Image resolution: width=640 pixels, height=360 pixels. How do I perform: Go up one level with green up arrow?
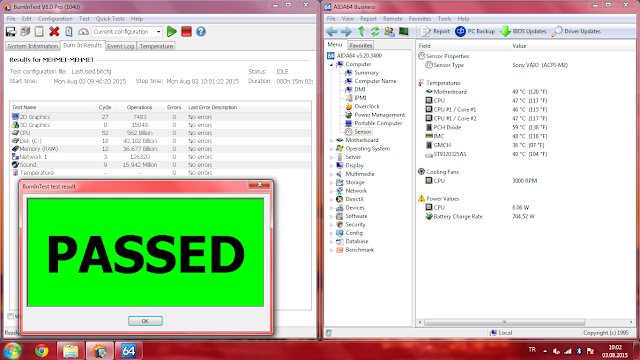tap(361, 31)
